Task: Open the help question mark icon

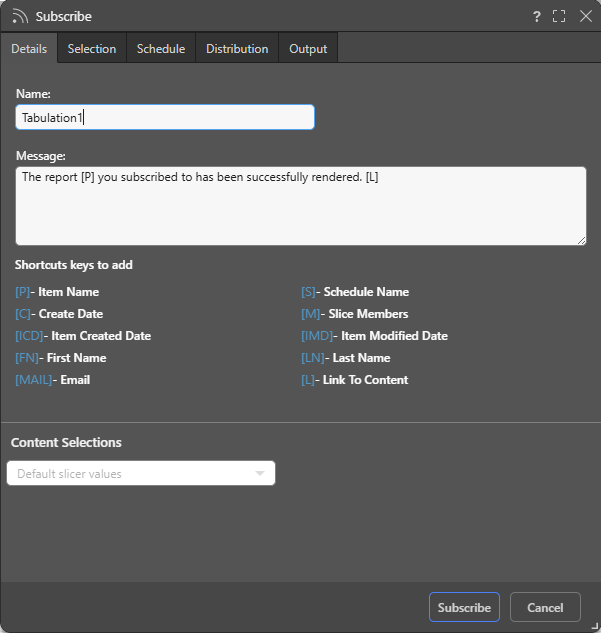Action: pos(536,17)
